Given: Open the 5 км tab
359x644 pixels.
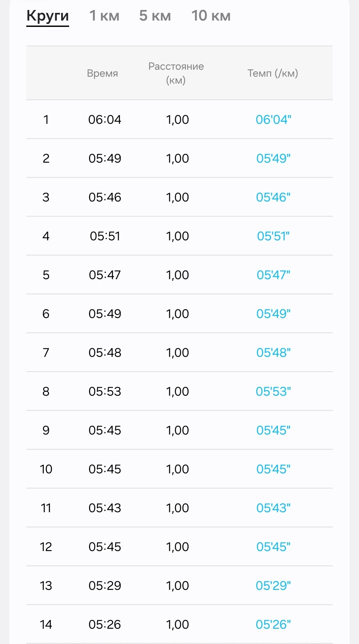Looking at the screenshot, I should coord(155,16).
